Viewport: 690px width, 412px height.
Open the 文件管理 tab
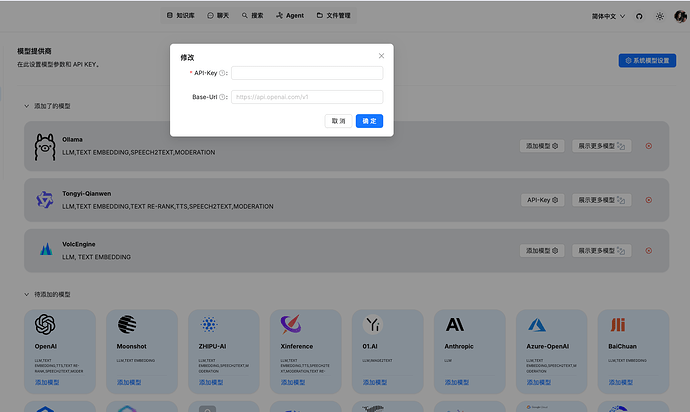point(334,15)
